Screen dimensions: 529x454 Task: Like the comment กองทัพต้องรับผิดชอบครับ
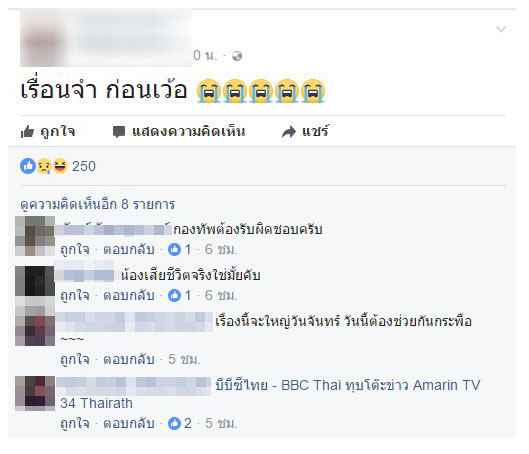[x=75, y=250]
